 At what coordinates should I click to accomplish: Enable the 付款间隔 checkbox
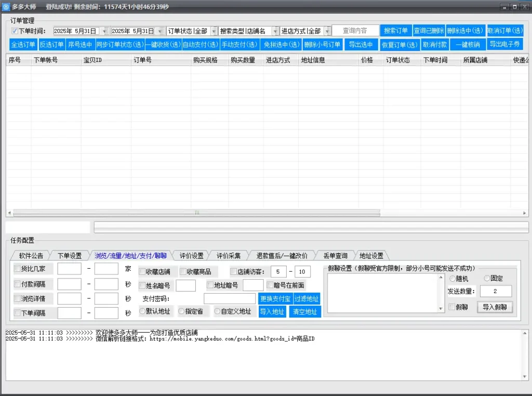tap(17, 284)
